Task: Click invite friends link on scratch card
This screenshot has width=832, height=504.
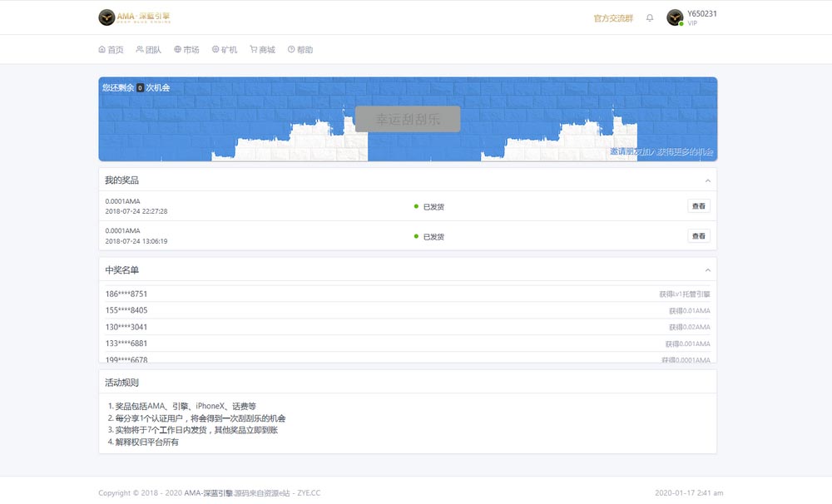Action: click(x=661, y=152)
